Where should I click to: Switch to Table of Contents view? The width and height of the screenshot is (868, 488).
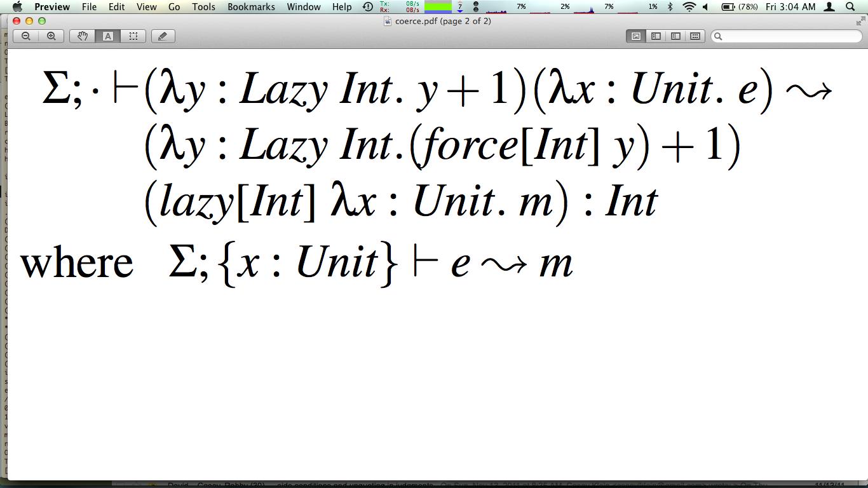675,36
